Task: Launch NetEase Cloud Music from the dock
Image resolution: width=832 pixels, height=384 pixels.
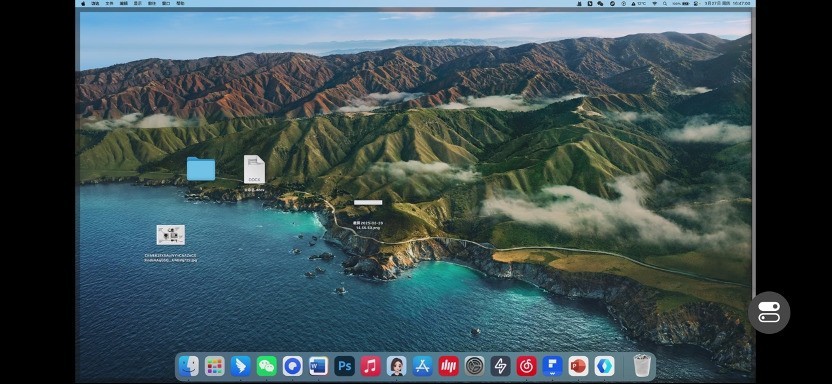Action: coord(526,366)
